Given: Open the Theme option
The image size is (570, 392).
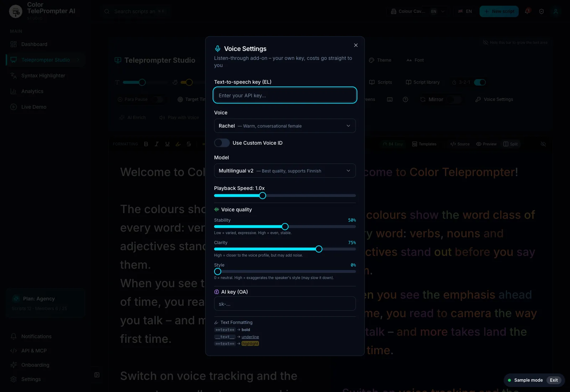Looking at the screenshot, I should click(380, 60).
